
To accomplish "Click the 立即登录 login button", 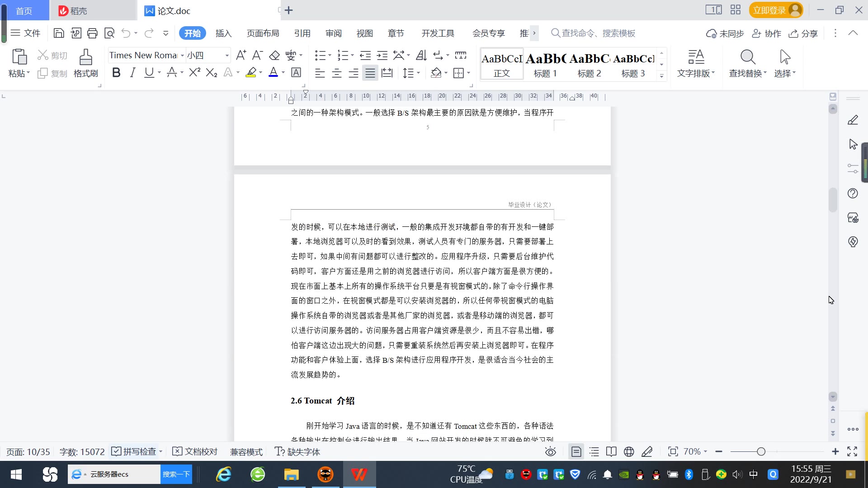I will point(776,10).
